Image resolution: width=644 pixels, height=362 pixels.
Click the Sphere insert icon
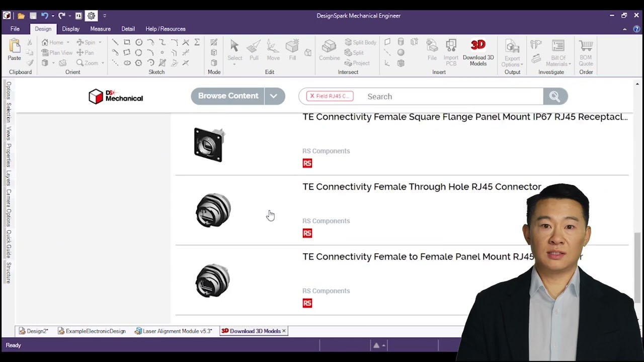click(x=401, y=52)
